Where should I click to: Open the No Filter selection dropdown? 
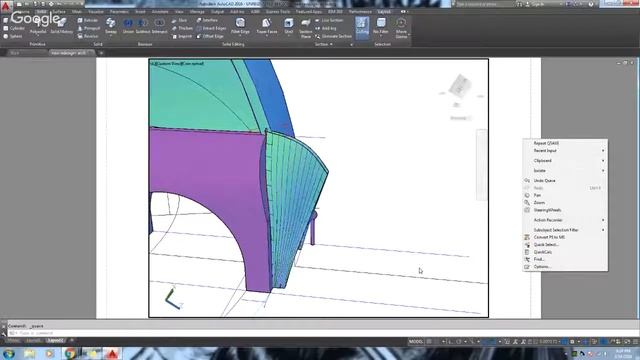click(x=381, y=27)
